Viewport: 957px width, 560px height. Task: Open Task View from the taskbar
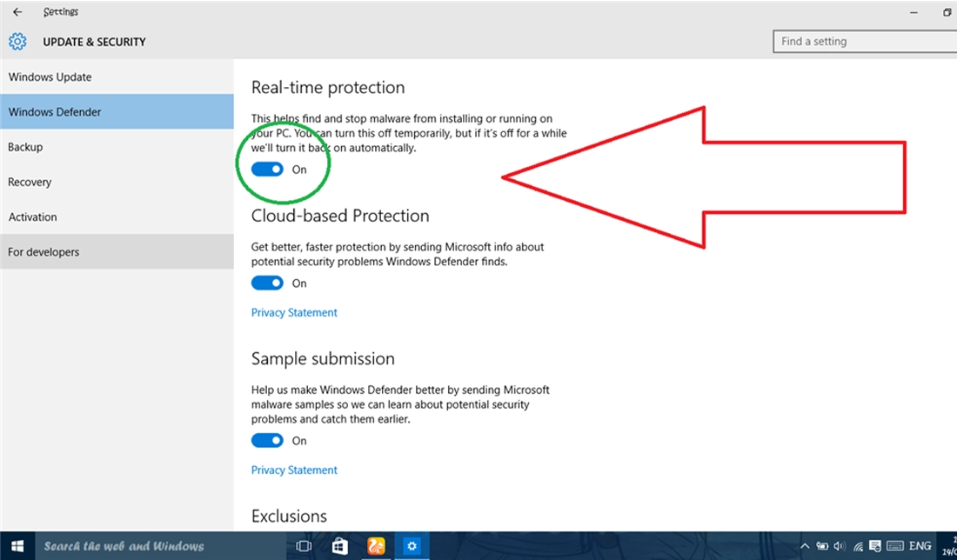(x=304, y=546)
